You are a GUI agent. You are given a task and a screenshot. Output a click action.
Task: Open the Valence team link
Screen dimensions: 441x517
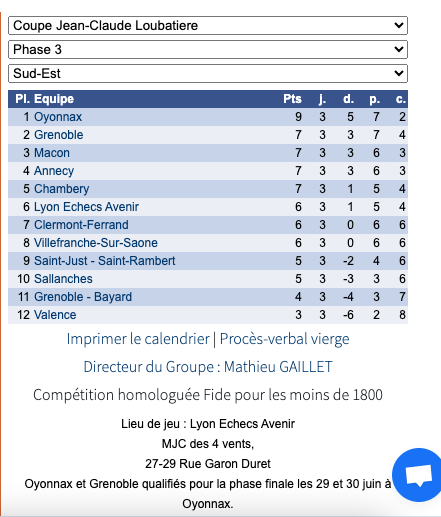[x=55, y=315]
